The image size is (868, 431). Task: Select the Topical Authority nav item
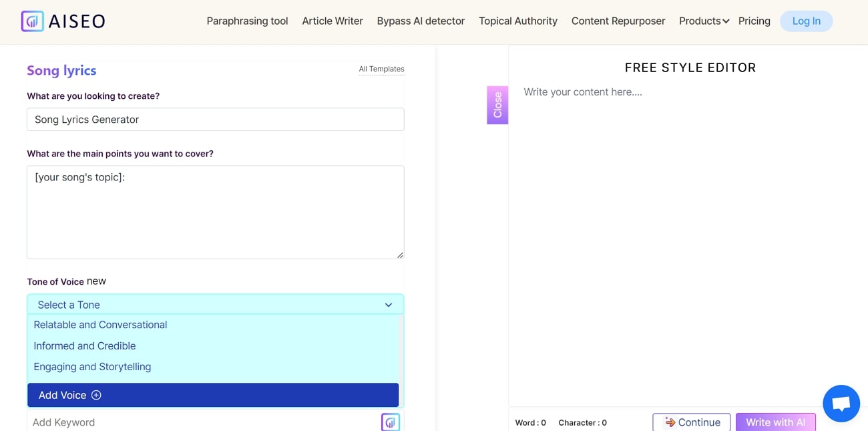[x=517, y=21]
